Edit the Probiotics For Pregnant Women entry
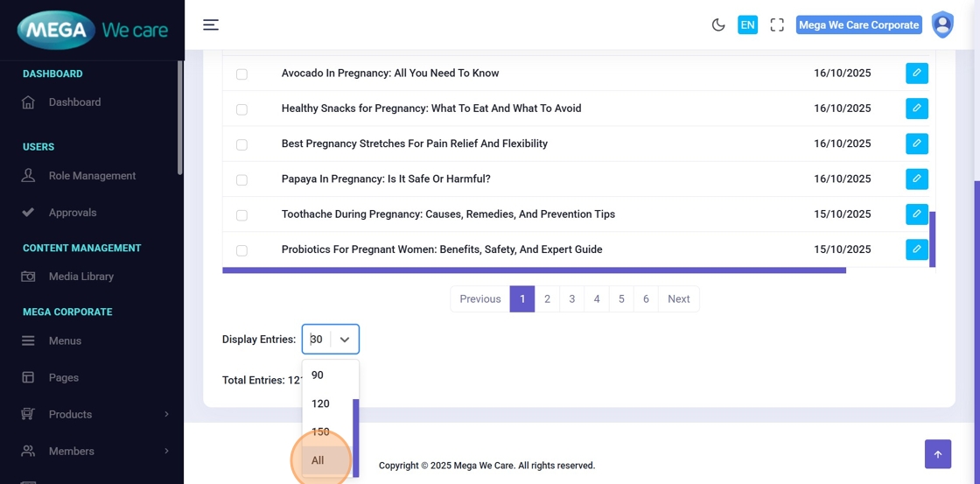Viewport: 980px width, 484px height. [x=916, y=249]
